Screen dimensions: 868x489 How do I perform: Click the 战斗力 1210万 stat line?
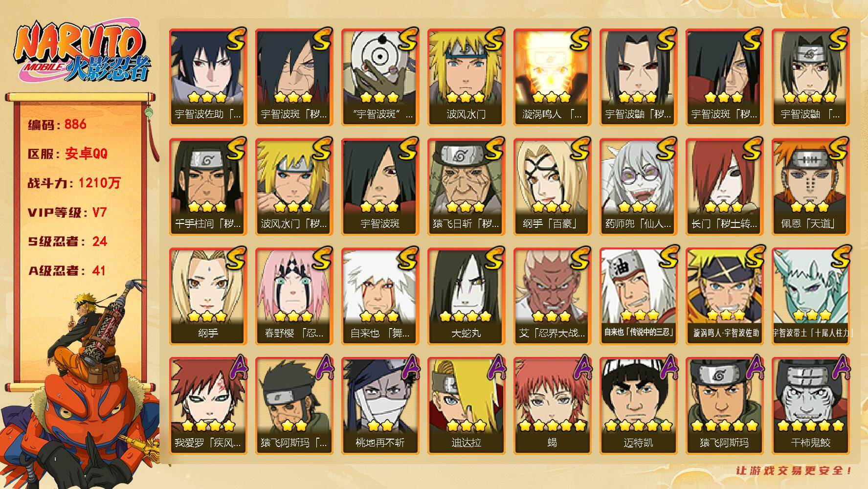(x=74, y=183)
